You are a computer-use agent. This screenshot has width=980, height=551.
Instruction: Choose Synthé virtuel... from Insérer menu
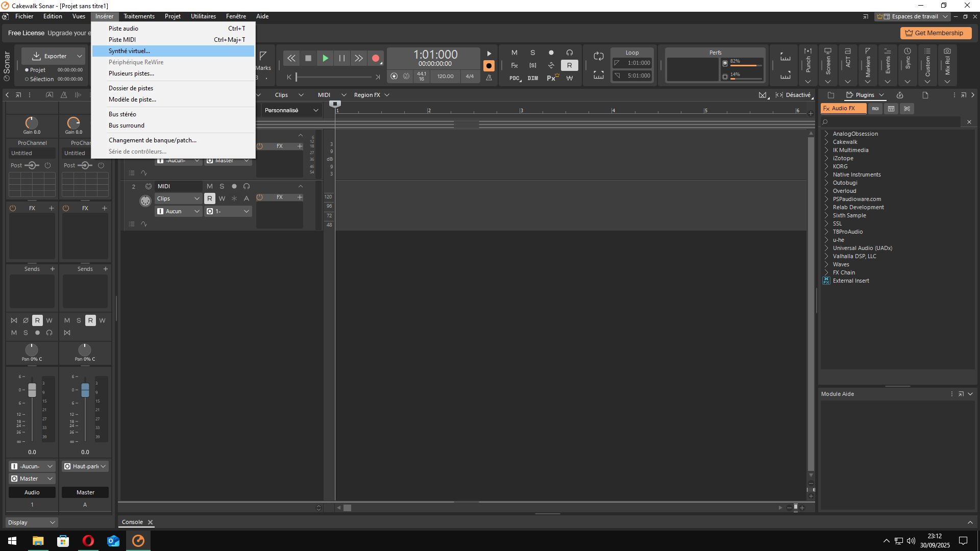[x=129, y=51]
